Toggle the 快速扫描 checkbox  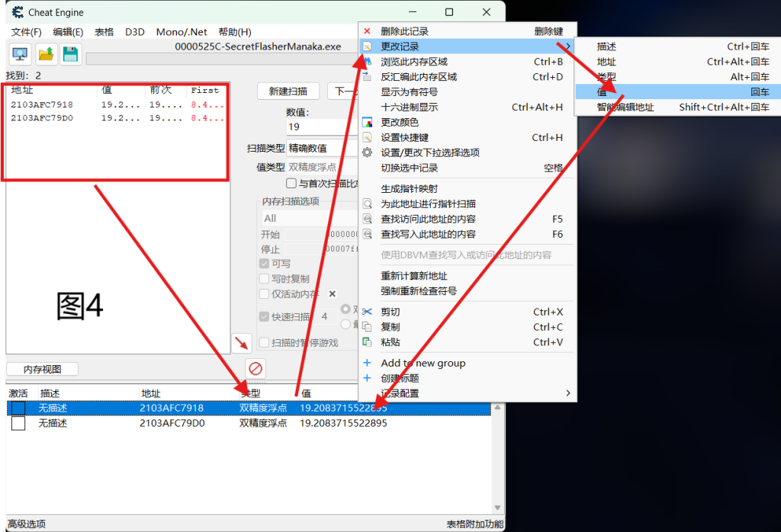click(x=265, y=316)
